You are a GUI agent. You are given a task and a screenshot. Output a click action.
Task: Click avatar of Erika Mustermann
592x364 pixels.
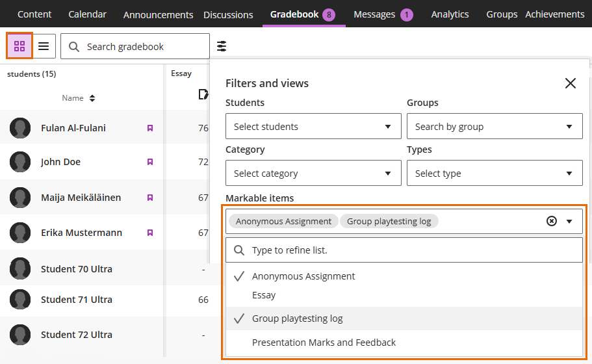click(x=20, y=233)
